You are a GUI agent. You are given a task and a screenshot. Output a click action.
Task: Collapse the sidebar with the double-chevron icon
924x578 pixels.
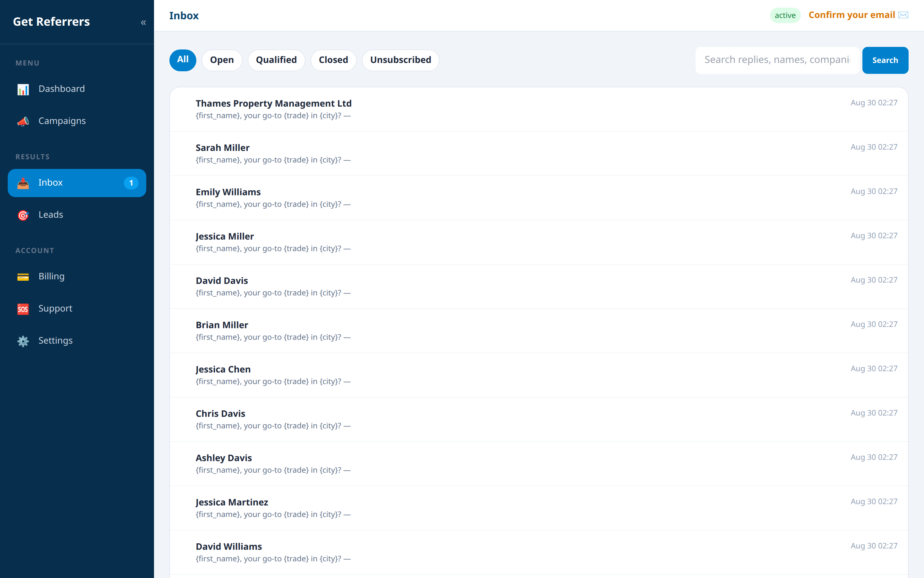[143, 22]
